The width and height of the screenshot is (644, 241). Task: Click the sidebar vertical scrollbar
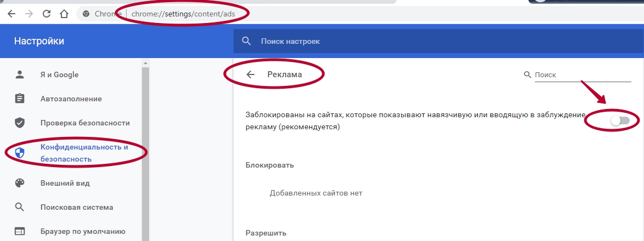[145, 148]
